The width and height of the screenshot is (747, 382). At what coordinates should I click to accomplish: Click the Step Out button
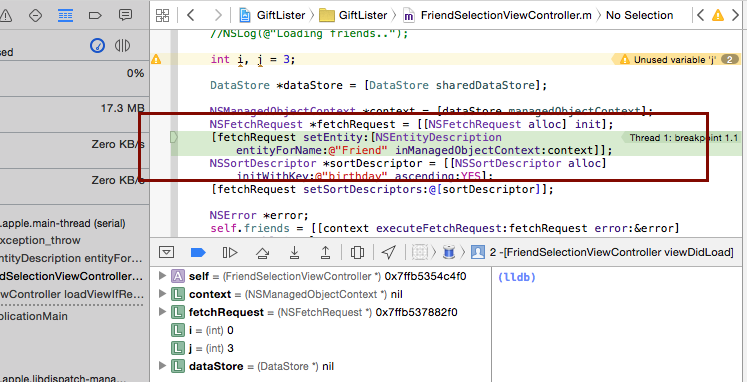325,252
